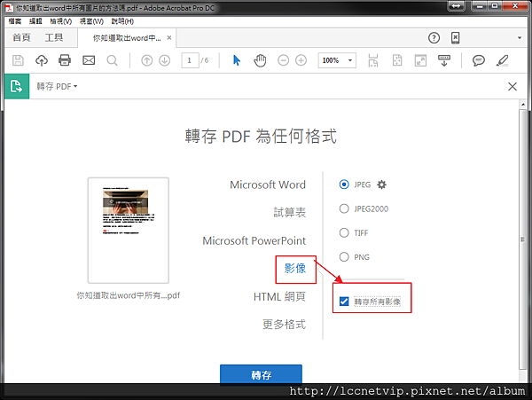Screen dimensions: 532x400
Task: Select the TIFF format option
Action: [344, 233]
